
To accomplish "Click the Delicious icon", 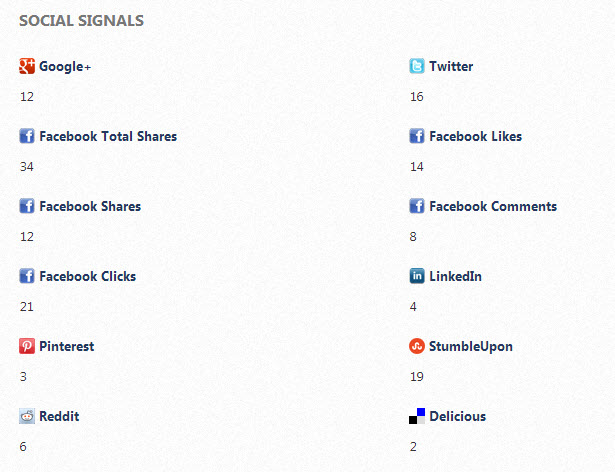I will coord(417,417).
